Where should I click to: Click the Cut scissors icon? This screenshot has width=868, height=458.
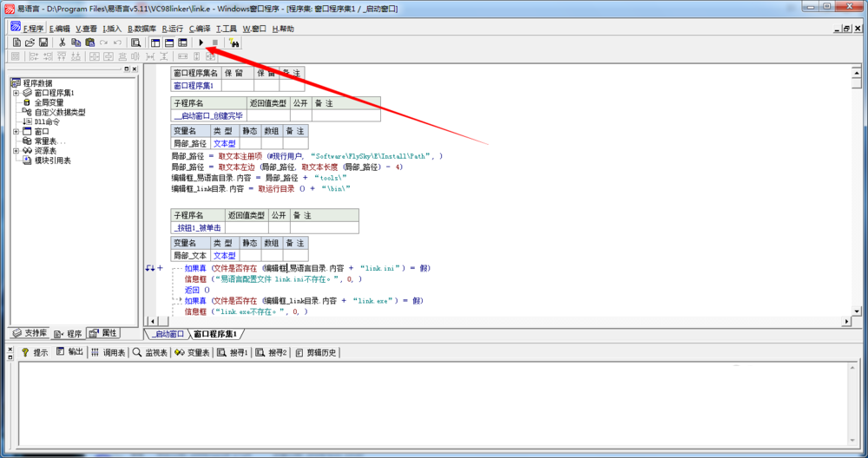tap(62, 43)
